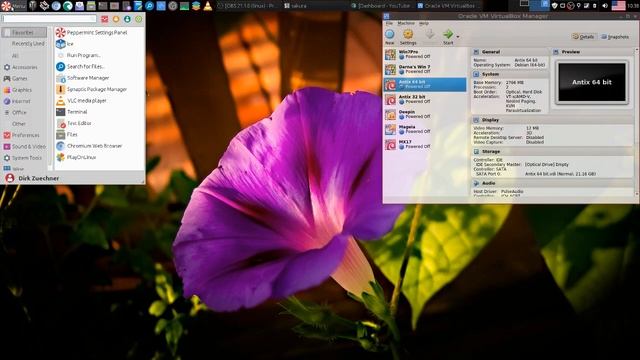Click the panel clock showing 10:38

click(x=633, y=6)
